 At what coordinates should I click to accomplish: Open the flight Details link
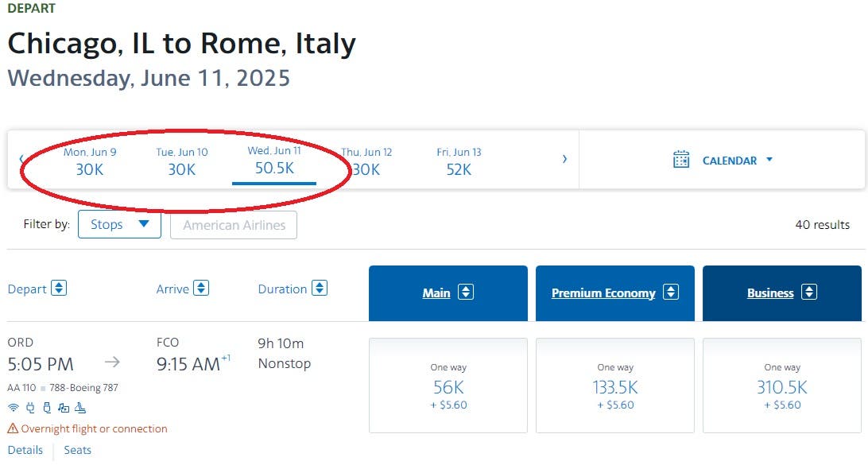pos(25,450)
